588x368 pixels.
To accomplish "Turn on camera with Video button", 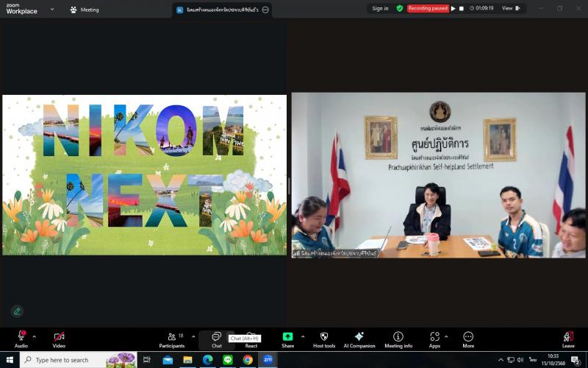I will tap(59, 339).
